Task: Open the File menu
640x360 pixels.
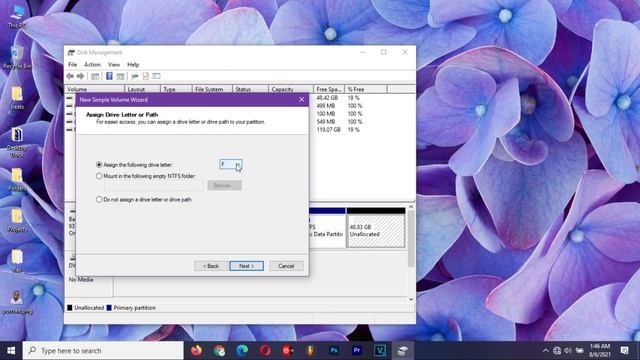Action: click(73, 64)
